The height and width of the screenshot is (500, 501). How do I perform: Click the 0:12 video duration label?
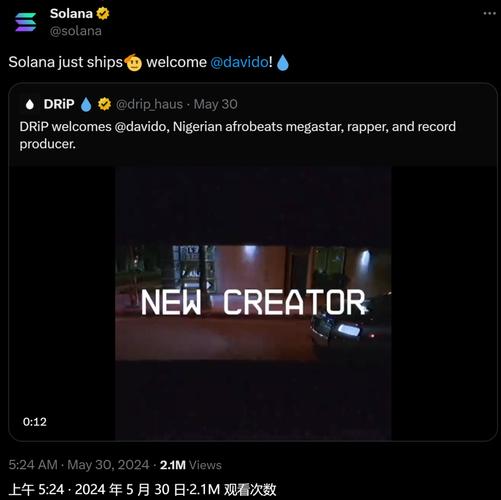tap(35, 422)
